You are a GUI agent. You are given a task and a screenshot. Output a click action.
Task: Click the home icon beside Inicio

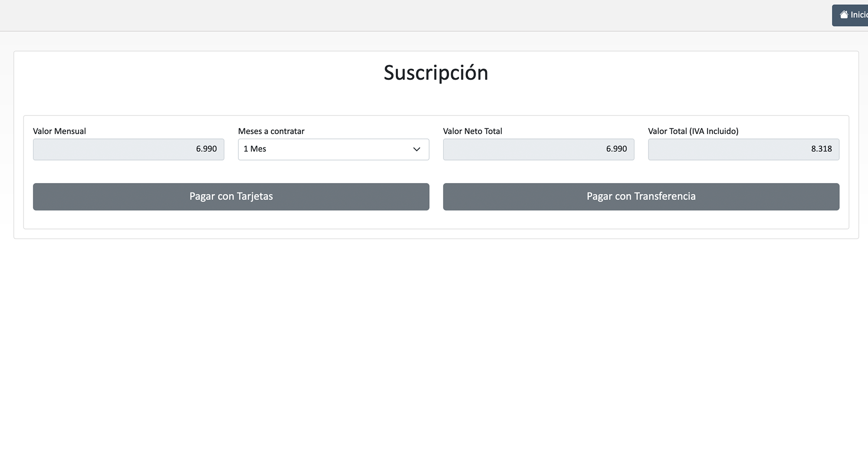pos(844,15)
